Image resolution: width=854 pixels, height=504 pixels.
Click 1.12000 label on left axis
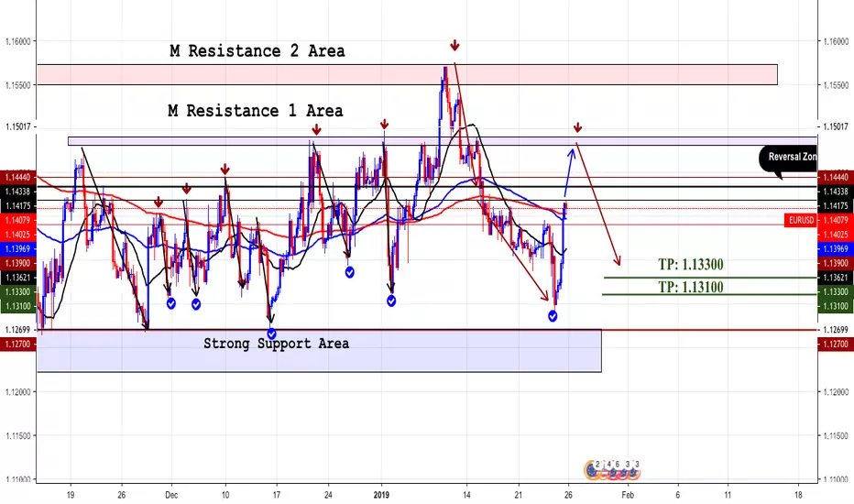[18, 392]
